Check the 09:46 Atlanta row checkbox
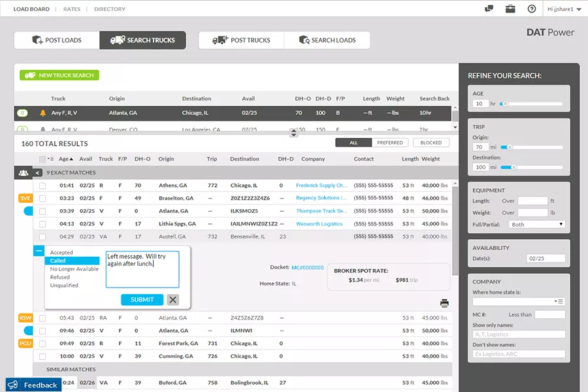Screen dimensions: 588x392 click(x=42, y=331)
